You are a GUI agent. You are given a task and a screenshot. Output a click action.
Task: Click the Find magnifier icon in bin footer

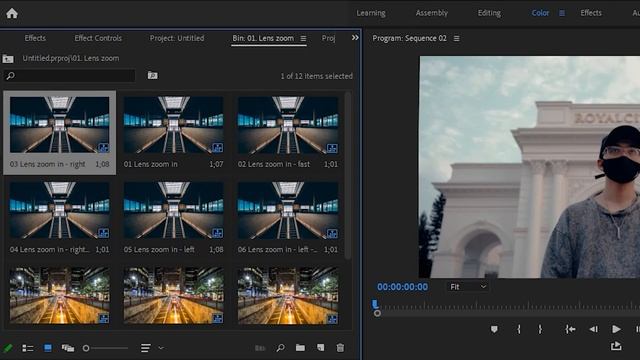click(280, 348)
